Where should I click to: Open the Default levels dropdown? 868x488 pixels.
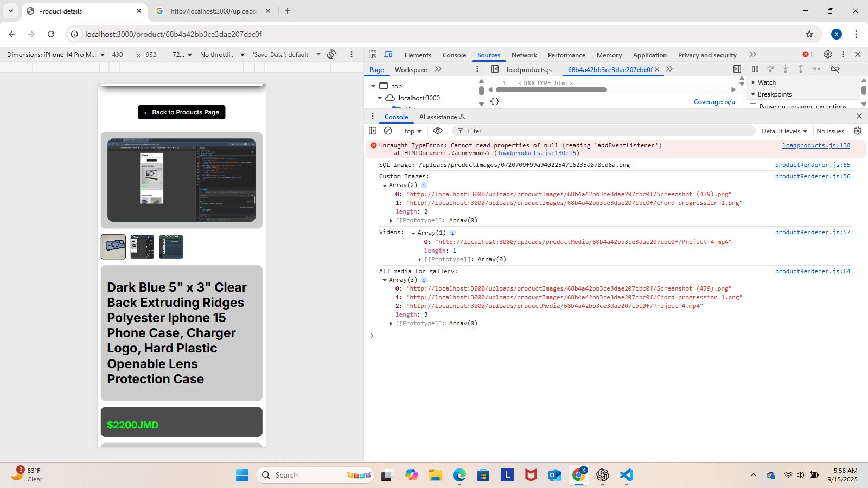784,131
